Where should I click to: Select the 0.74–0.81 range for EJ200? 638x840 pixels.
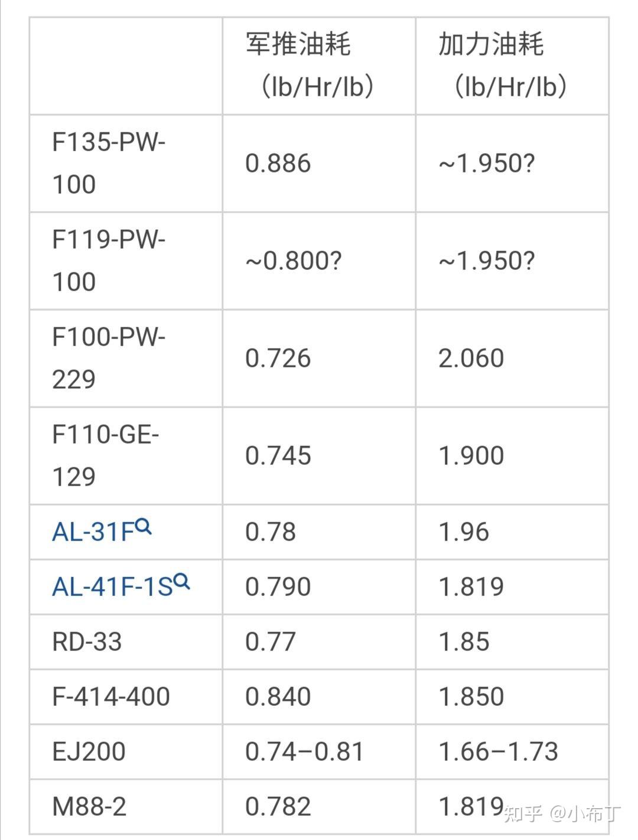304,752
